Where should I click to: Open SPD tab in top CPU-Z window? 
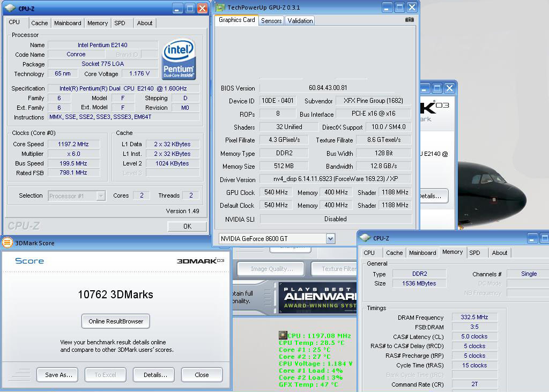120,23
